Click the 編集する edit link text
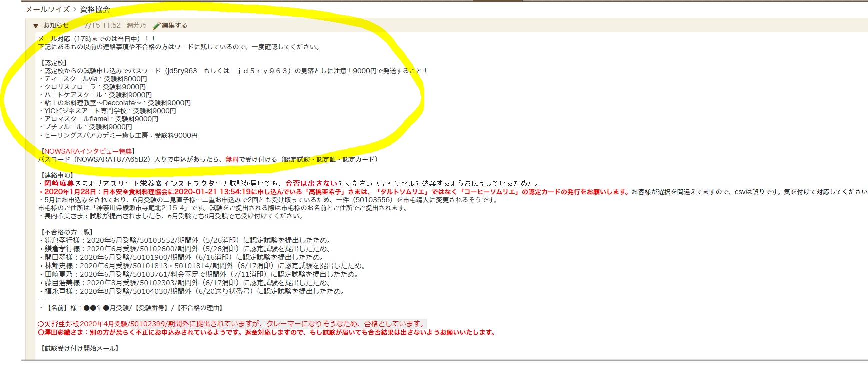The width and height of the screenshot is (868, 367). point(174,25)
